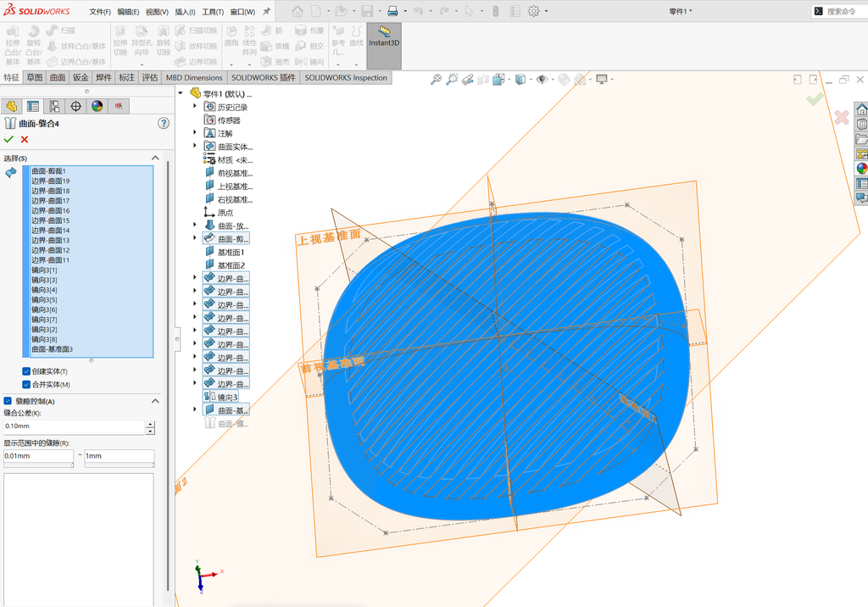Switch to the 曲面 tab
Viewport: 868px width, 607px height.
click(58, 77)
